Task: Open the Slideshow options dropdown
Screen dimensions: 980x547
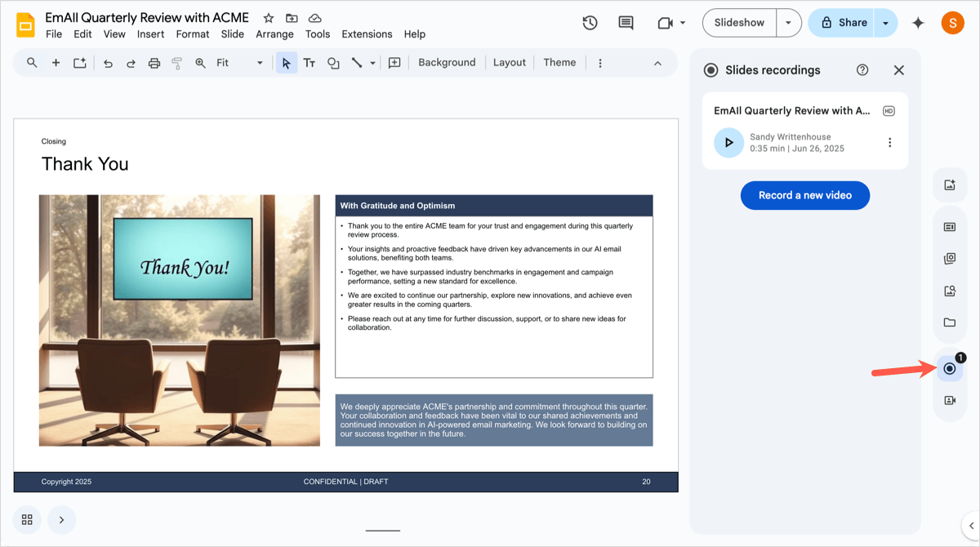Action: [788, 23]
